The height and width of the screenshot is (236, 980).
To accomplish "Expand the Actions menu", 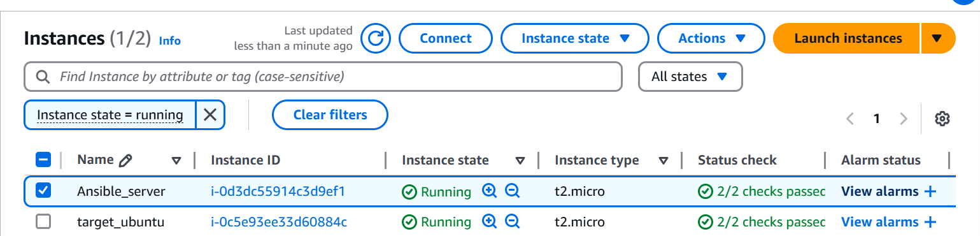I will pyautogui.click(x=711, y=38).
